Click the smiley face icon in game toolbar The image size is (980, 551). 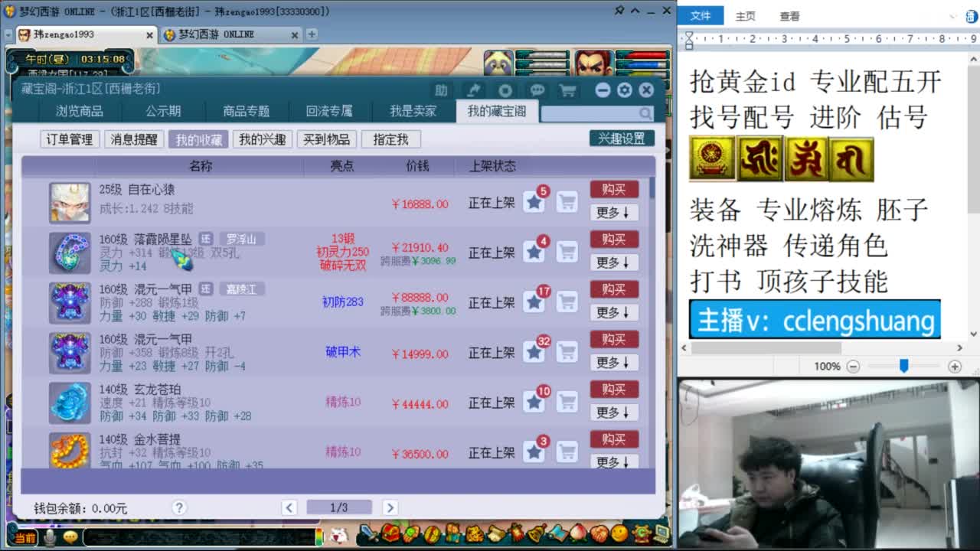point(619,533)
